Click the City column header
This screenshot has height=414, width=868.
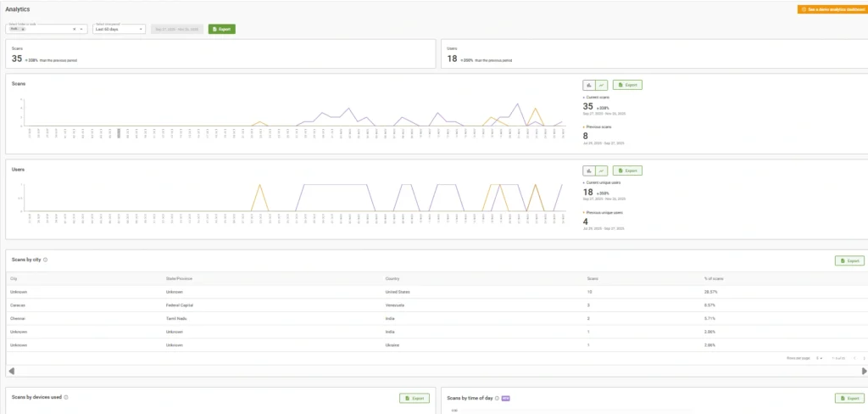[14, 279]
